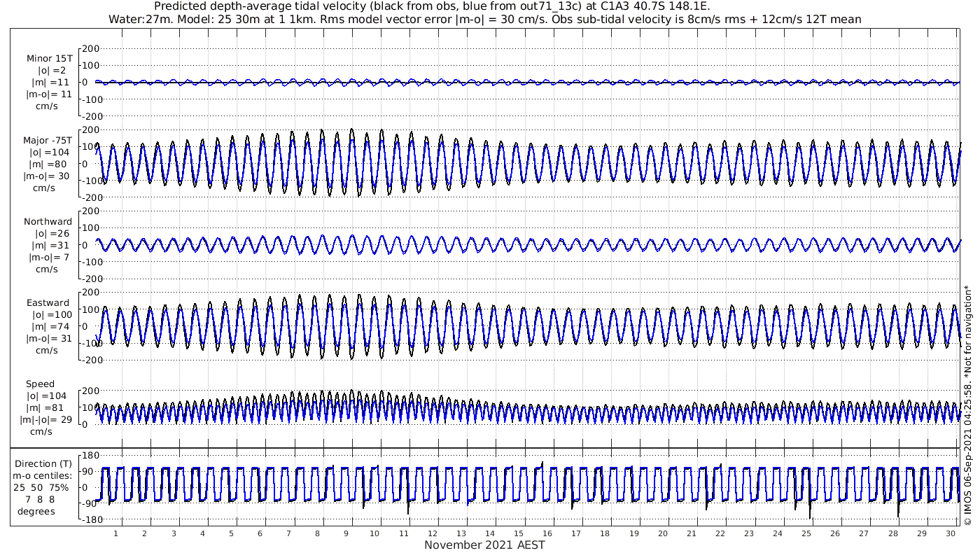980x560 pixels.
Task: Click the 'November 2021 AEST' axis title
Action: [x=484, y=545]
